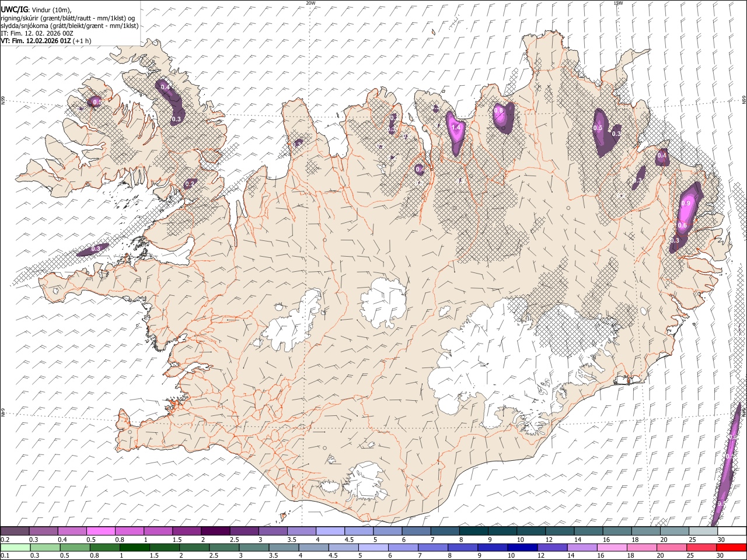
Task: Click the 'slydda/snjókoma (grátt/bleikt/grænt' legend line
Action: click(69, 26)
